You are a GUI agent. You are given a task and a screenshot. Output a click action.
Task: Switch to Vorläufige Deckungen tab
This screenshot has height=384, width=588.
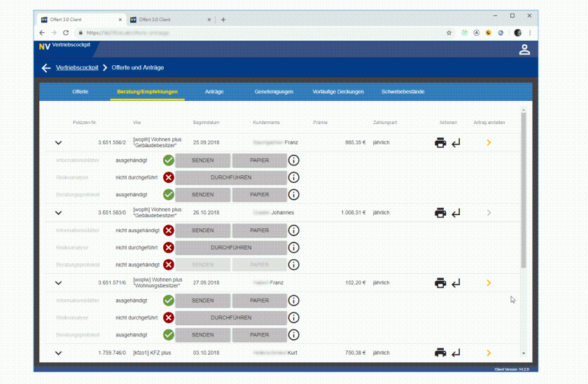pyautogui.click(x=338, y=92)
